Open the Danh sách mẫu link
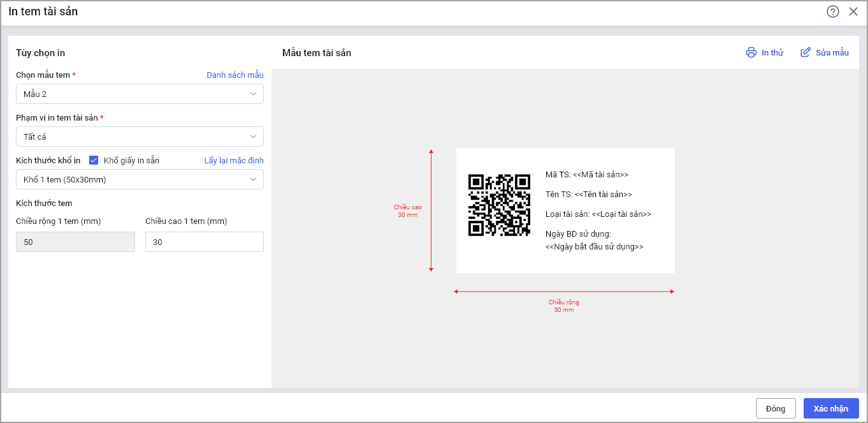Image resolution: width=868 pixels, height=423 pixels. pos(235,75)
